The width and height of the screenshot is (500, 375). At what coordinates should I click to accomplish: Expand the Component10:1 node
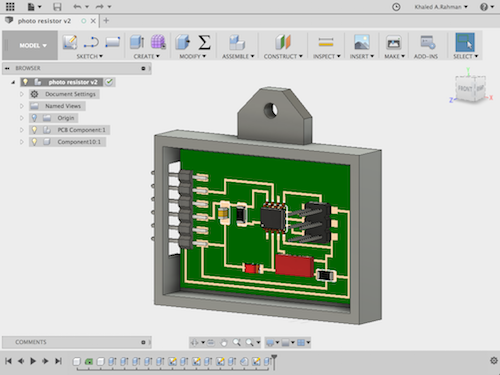click(22, 142)
